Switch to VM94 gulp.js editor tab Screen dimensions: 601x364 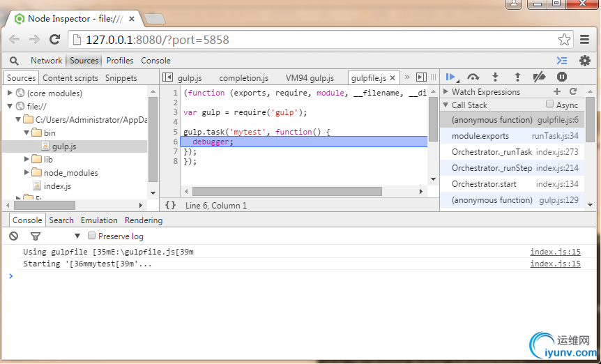point(310,78)
